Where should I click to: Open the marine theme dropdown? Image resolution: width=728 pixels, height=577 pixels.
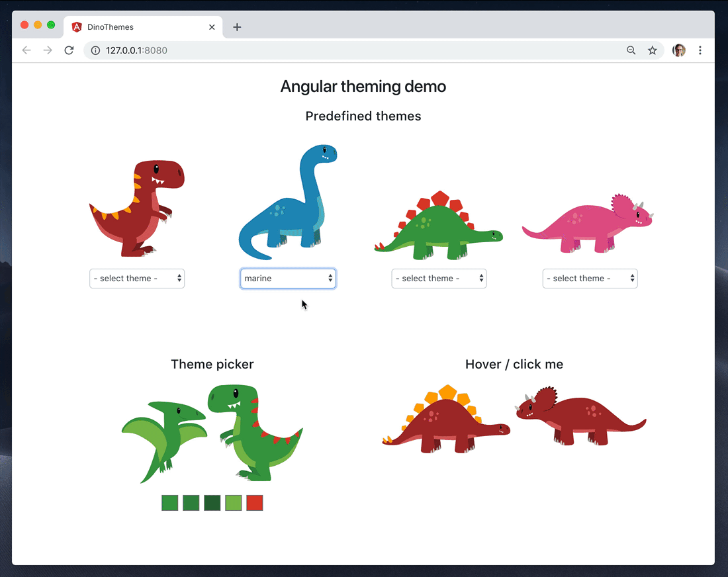288,279
